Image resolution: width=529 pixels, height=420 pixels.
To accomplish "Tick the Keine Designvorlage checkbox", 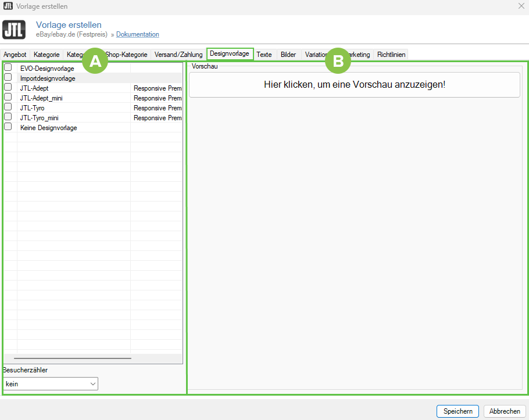I will (8, 127).
